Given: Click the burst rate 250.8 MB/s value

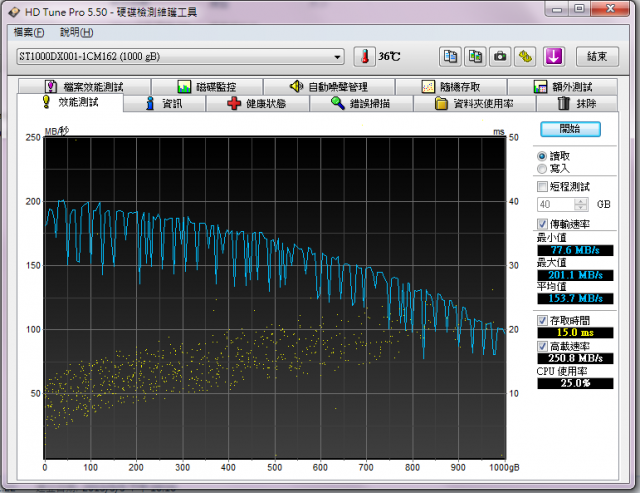Looking at the screenshot, I should [x=575, y=358].
